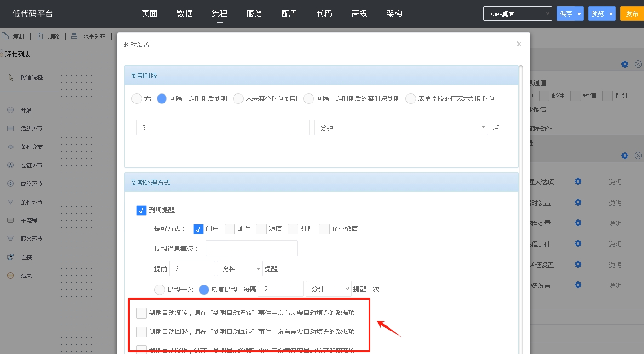Image resolution: width=644 pixels, height=354 pixels.
Task: Uncheck the 到期提醒 checkbox
Action: 142,210
